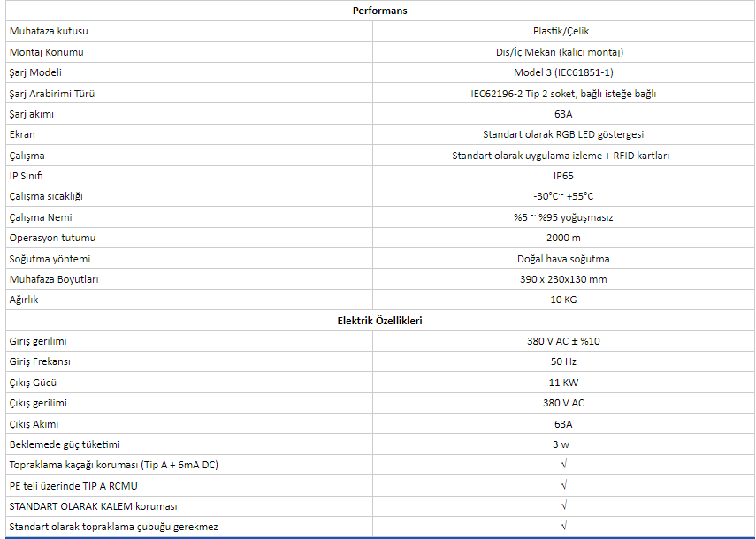Select the Doğal hava soğutma cell
The image size is (756, 539).
563,259
